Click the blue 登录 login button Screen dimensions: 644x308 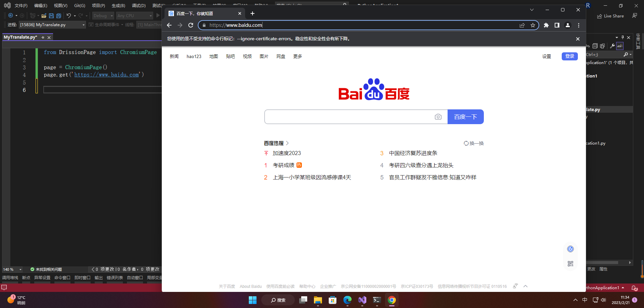click(x=569, y=56)
